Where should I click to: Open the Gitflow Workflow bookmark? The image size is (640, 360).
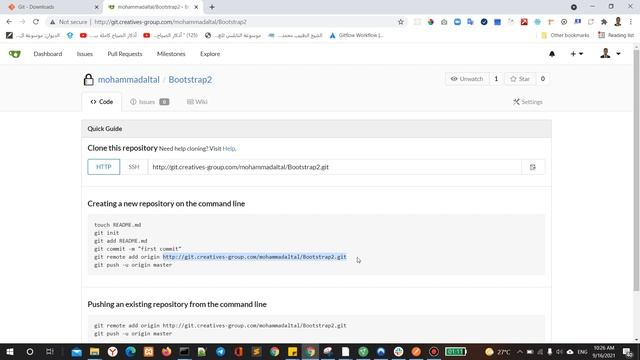[356, 36]
